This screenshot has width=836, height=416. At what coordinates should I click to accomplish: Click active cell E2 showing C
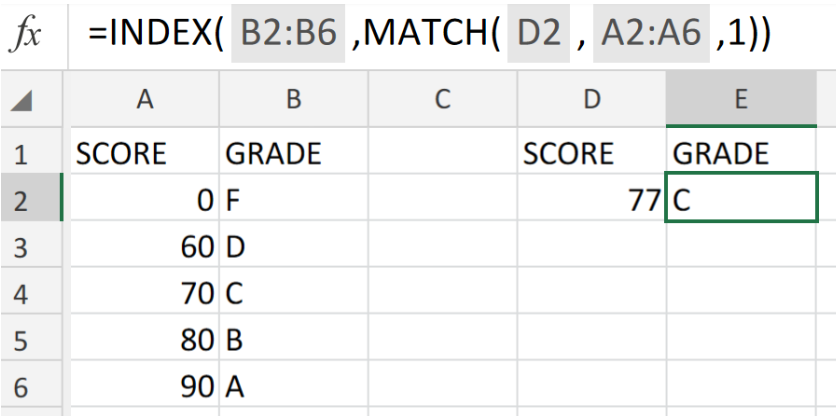[x=741, y=197]
